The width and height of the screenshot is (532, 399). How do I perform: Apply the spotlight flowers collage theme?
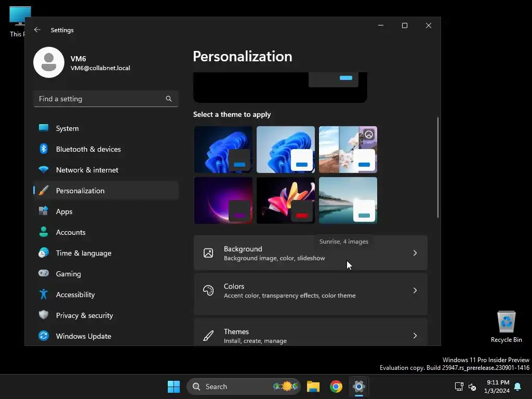coord(348,149)
